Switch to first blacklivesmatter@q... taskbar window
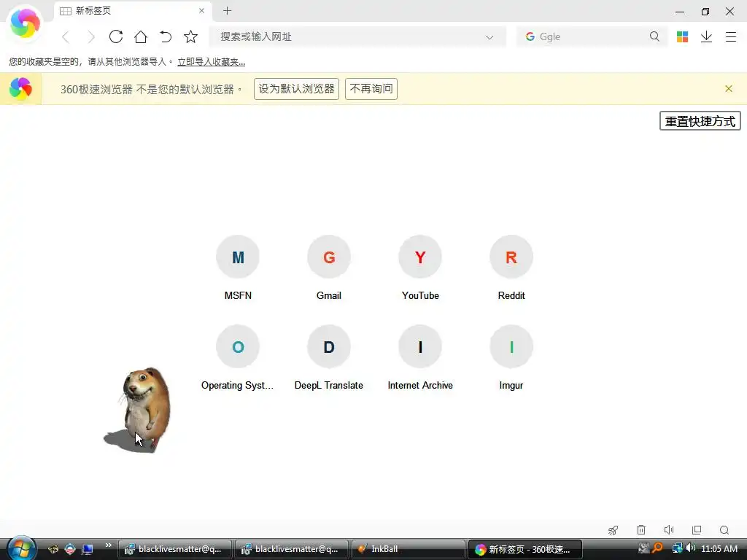This screenshot has width=747, height=560. 175,549
